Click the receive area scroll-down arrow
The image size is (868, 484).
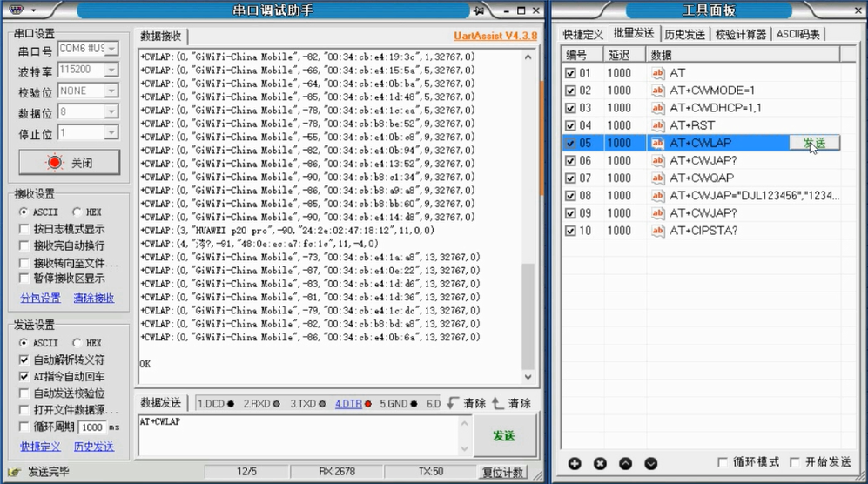click(x=528, y=377)
